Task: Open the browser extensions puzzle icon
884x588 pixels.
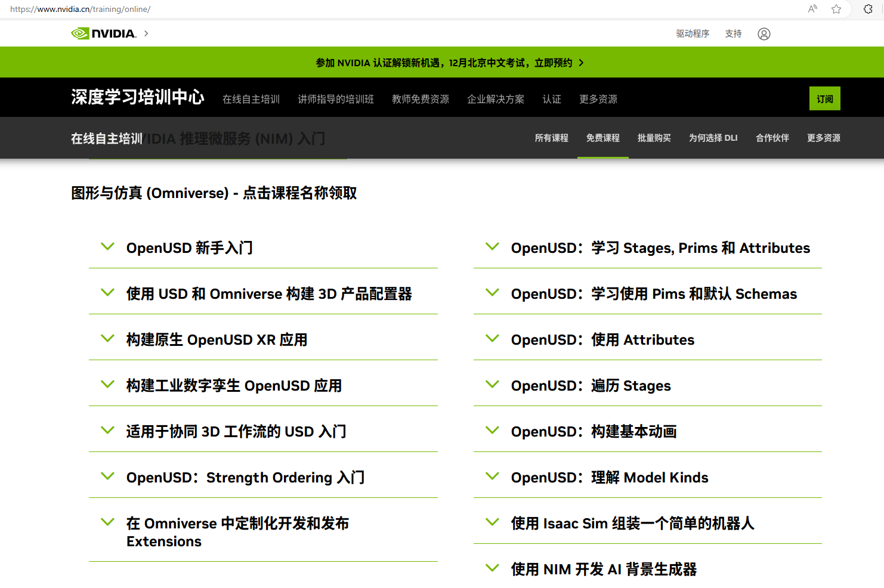Action: tap(868, 9)
